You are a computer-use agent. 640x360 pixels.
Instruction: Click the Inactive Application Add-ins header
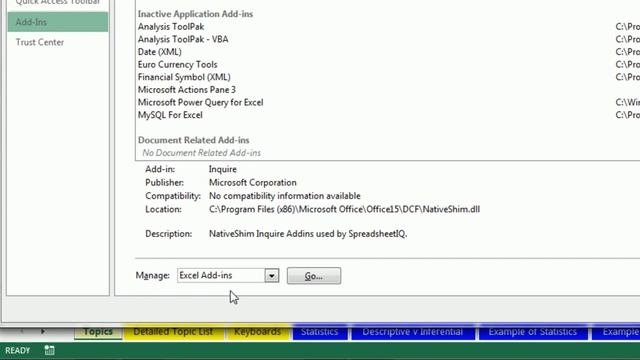195,14
